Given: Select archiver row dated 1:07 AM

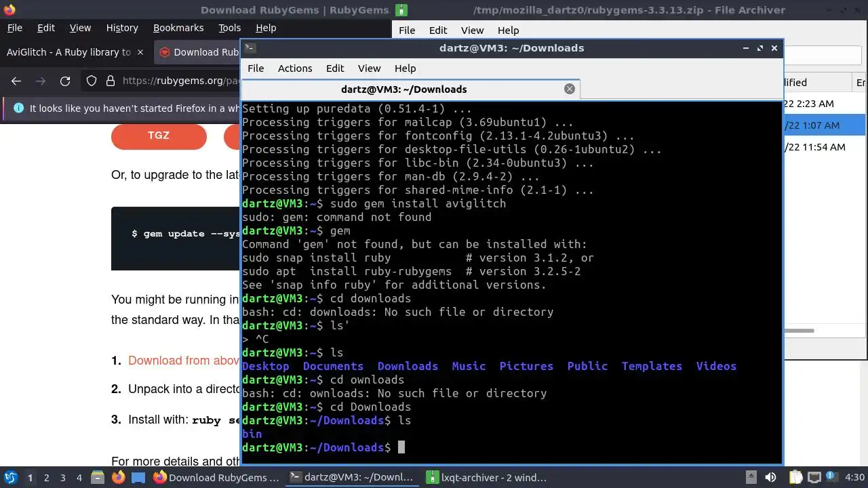Looking at the screenshot, I should point(824,125).
